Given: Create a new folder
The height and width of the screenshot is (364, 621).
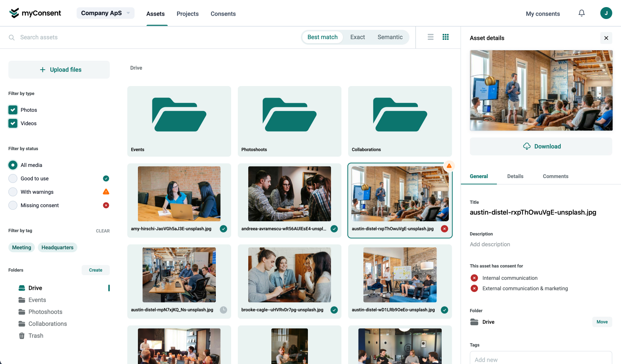Looking at the screenshot, I should [x=95, y=270].
